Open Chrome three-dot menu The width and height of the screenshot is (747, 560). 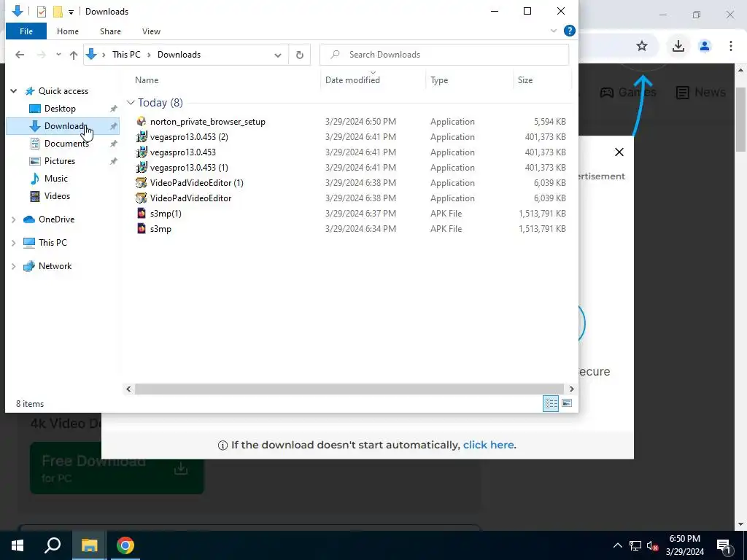click(731, 46)
